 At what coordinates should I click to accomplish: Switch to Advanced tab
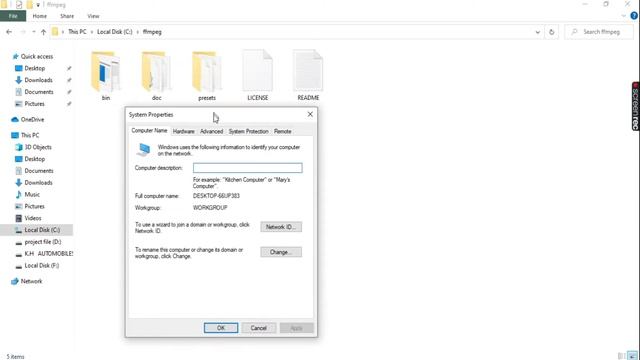pyautogui.click(x=211, y=131)
